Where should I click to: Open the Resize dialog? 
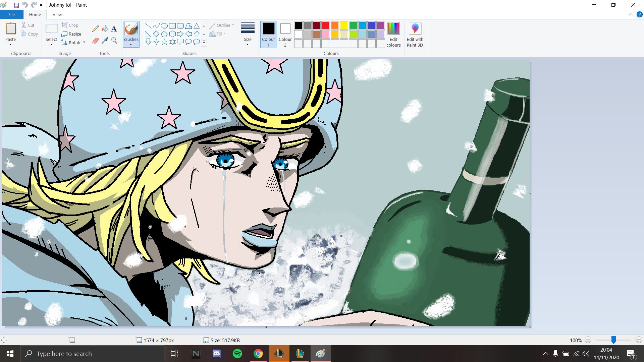[x=71, y=34]
